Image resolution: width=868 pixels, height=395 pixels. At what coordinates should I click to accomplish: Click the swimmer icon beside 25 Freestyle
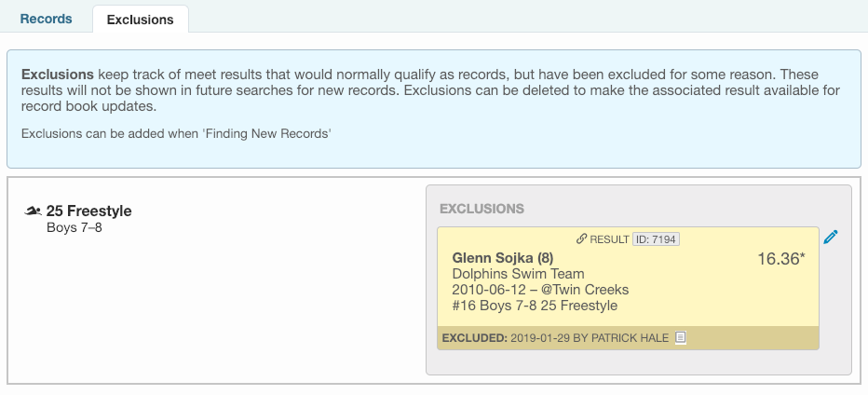tap(33, 211)
